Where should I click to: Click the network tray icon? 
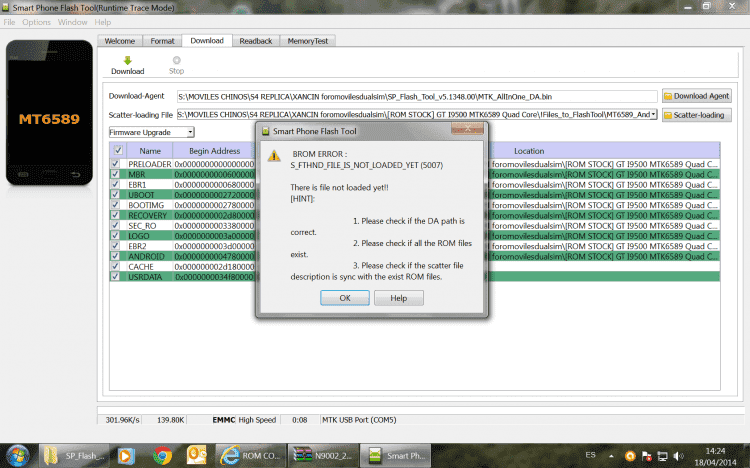[x=662, y=456]
